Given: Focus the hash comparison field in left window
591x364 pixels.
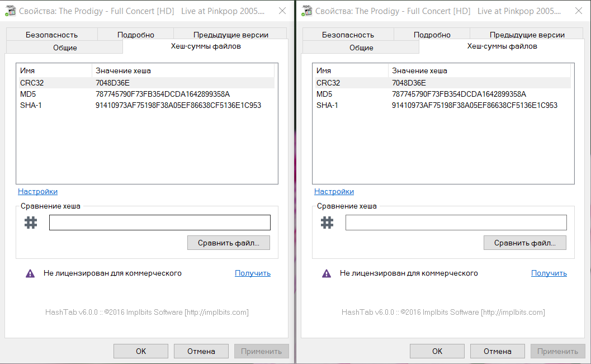Looking at the screenshot, I should [x=160, y=223].
